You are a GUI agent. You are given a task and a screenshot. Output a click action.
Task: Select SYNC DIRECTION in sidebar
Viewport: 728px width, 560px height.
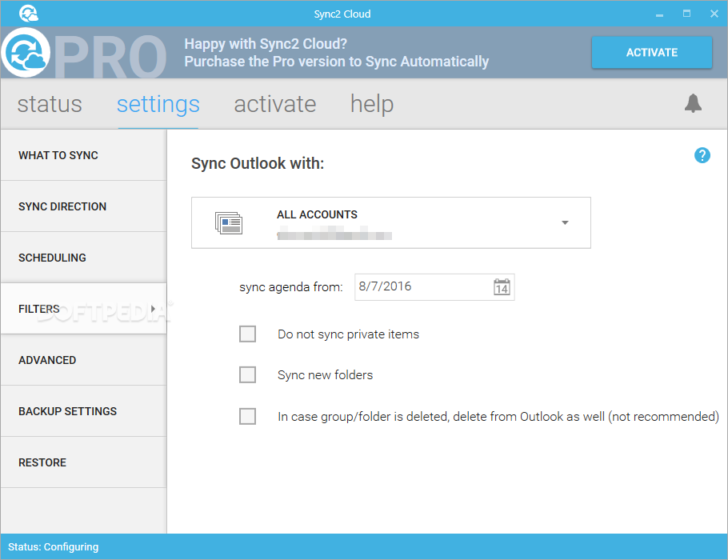pos(83,206)
